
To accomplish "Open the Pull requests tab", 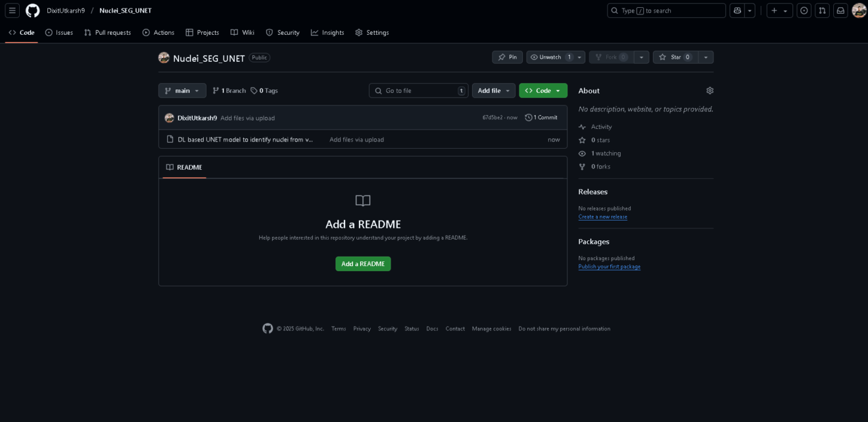I will [x=108, y=32].
